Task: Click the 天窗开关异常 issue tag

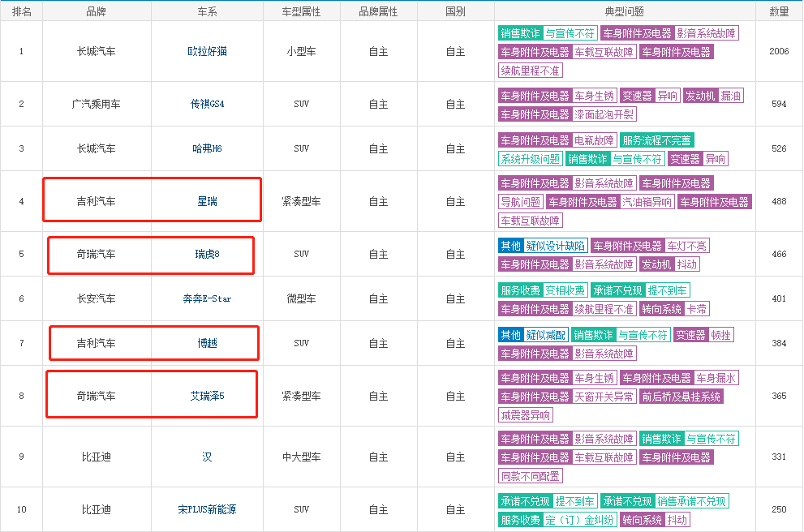Action: pos(604,397)
